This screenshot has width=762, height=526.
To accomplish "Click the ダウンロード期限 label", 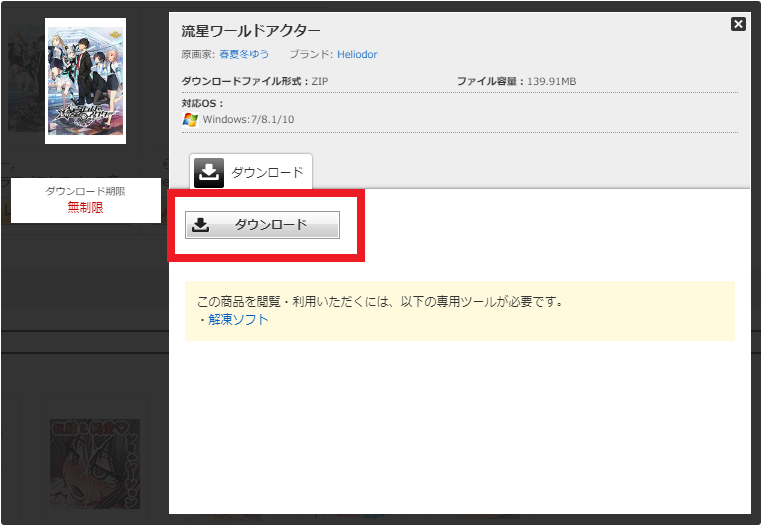I will pos(85,191).
